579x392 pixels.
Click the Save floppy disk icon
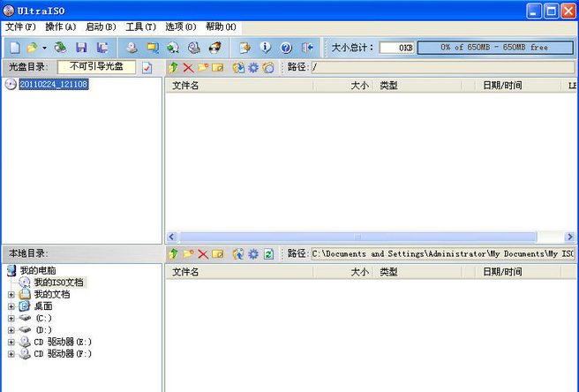pyautogui.click(x=81, y=48)
